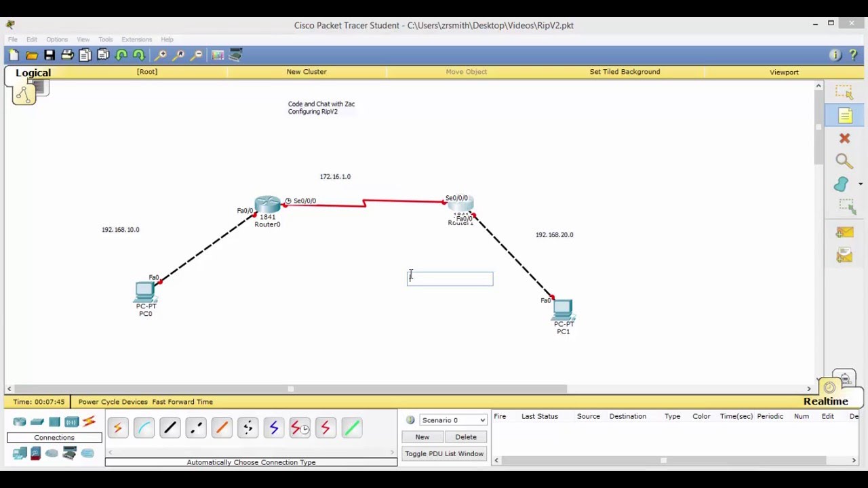Select the Inspect magnifier tool
The height and width of the screenshot is (488, 868).
click(844, 161)
